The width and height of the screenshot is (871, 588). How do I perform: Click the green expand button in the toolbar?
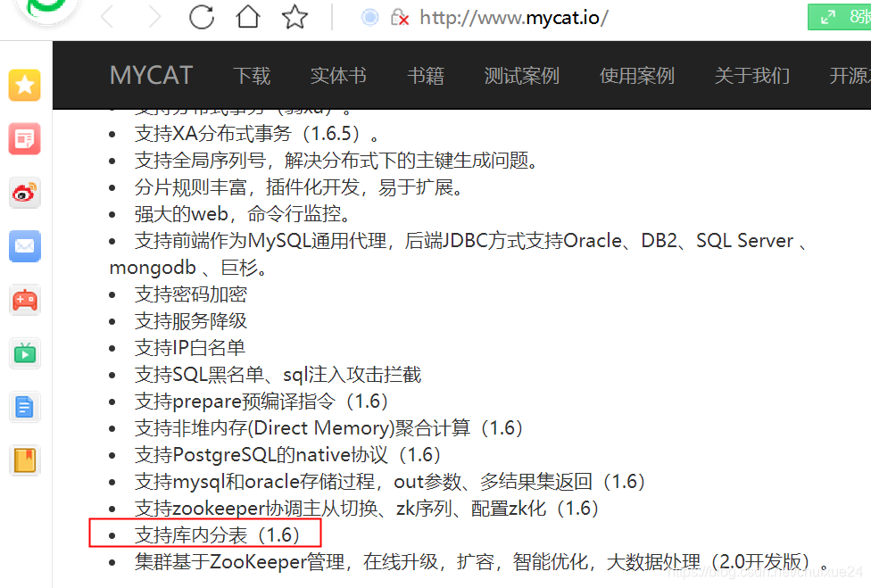click(x=839, y=17)
